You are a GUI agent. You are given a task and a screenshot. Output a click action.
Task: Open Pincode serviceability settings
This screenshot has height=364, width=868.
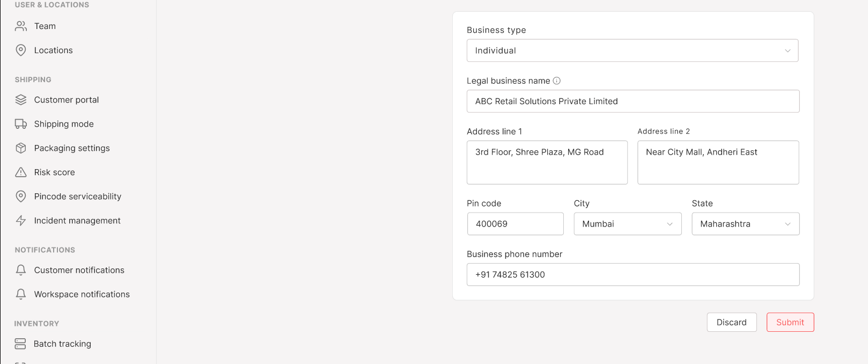pyautogui.click(x=77, y=196)
